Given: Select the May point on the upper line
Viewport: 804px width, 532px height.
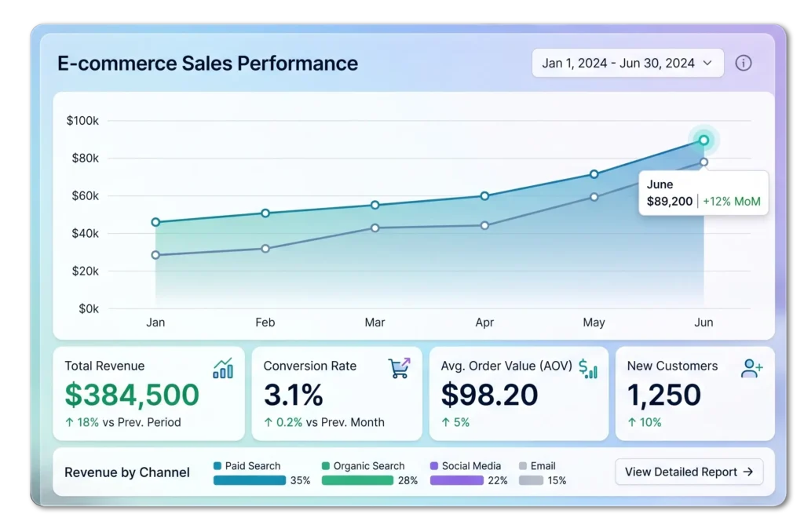Looking at the screenshot, I should 594,174.
